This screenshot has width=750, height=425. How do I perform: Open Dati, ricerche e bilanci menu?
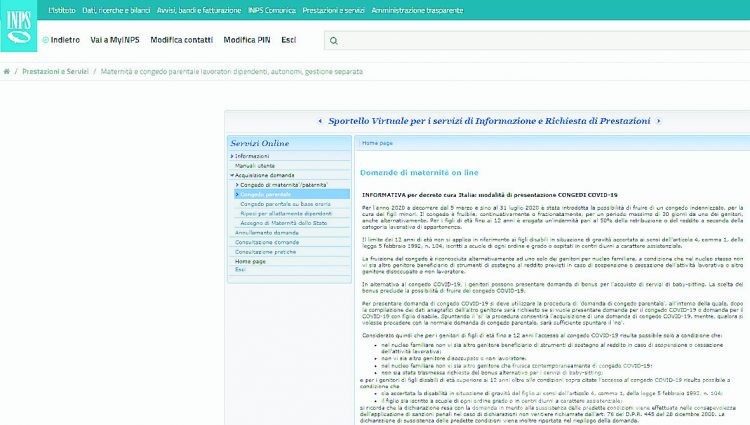116,10
